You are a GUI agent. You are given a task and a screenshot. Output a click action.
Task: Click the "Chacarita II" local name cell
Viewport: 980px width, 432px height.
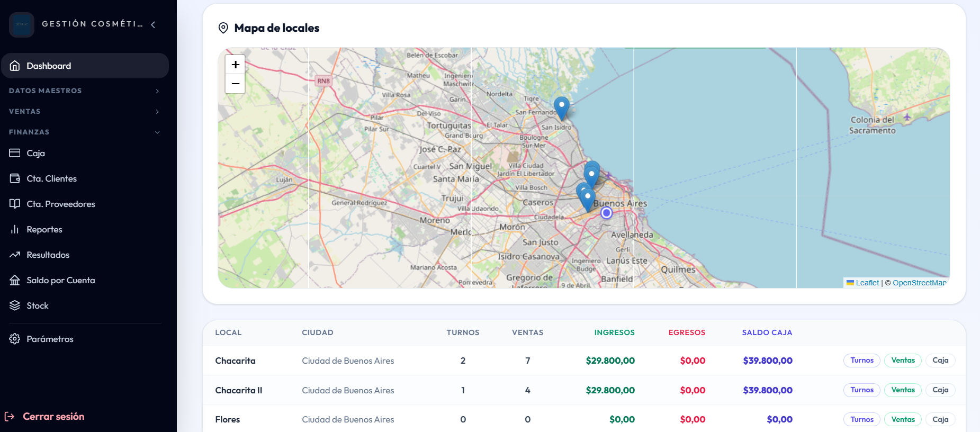point(239,390)
